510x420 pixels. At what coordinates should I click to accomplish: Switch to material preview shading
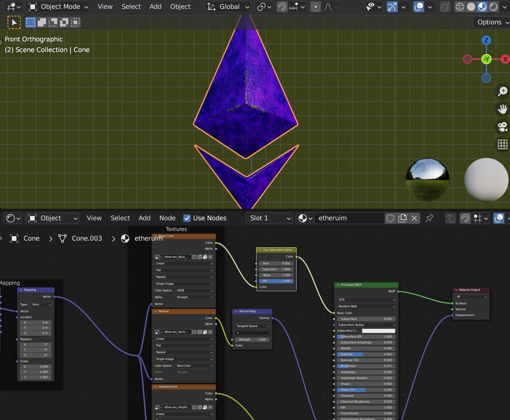click(x=482, y=7)
